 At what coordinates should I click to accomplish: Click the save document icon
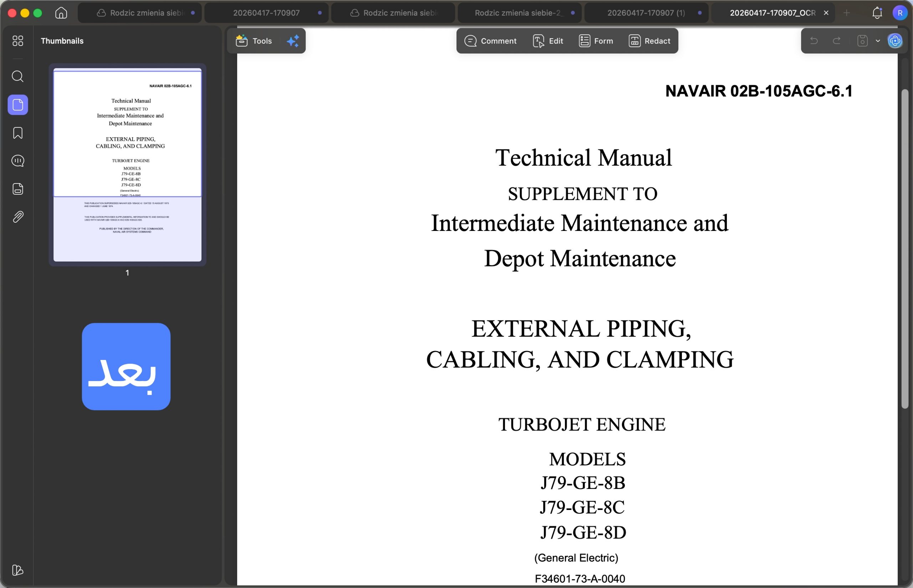point(862,41)
